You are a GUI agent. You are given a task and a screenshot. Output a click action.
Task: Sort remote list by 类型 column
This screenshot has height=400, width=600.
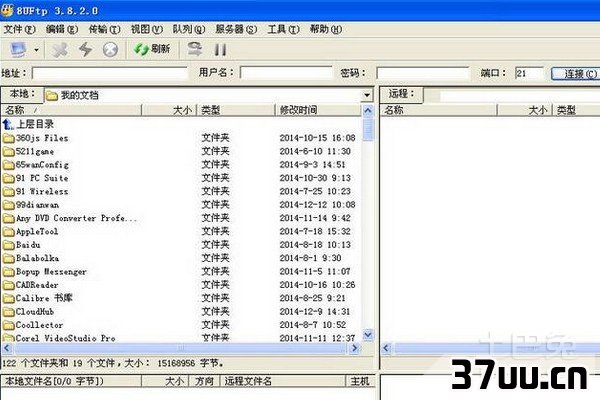(576, 110)
